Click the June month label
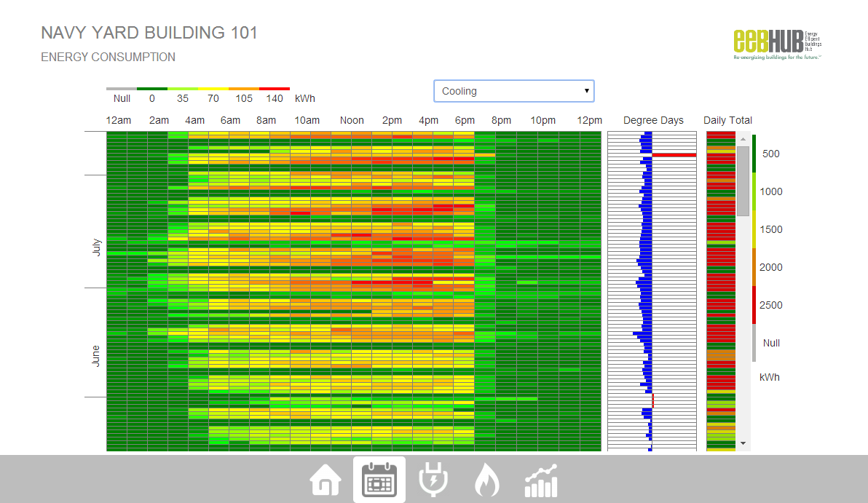This screenshot has height=503, width=868. tap(96, 356)
